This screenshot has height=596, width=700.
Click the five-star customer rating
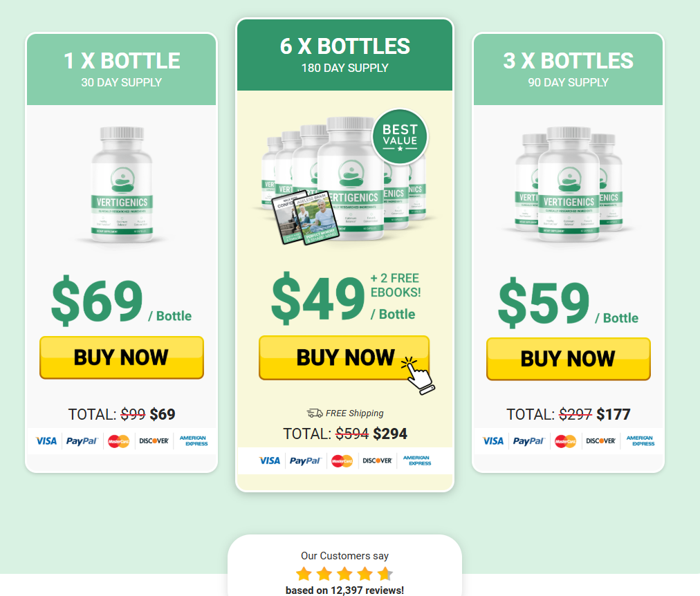coord(344,574)
